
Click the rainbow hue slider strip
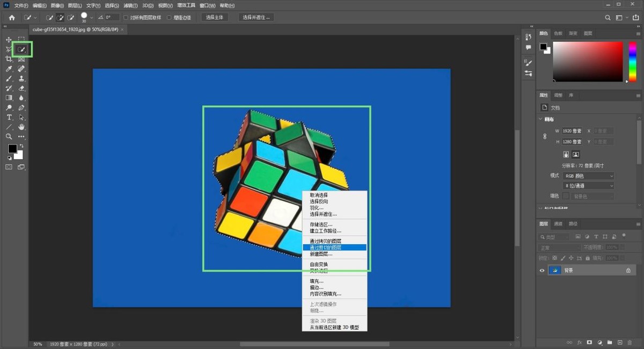[x=633, y=62]
